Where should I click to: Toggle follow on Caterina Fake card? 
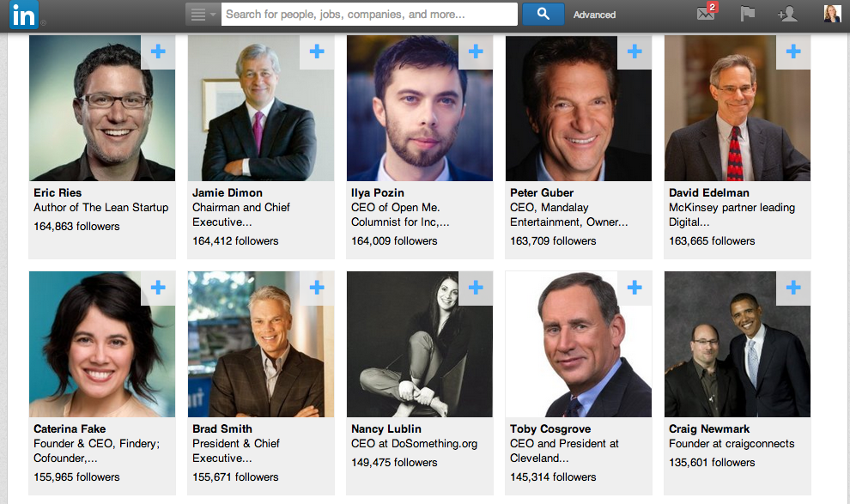click(158, 288)
